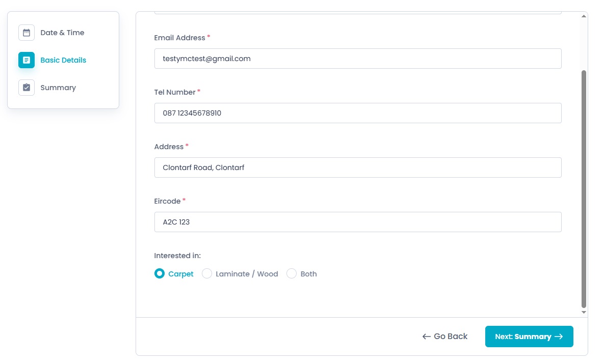Click the right arrow on Next: Summary
This screenshot has height=364, width=604.
click(x=559, y=337)
